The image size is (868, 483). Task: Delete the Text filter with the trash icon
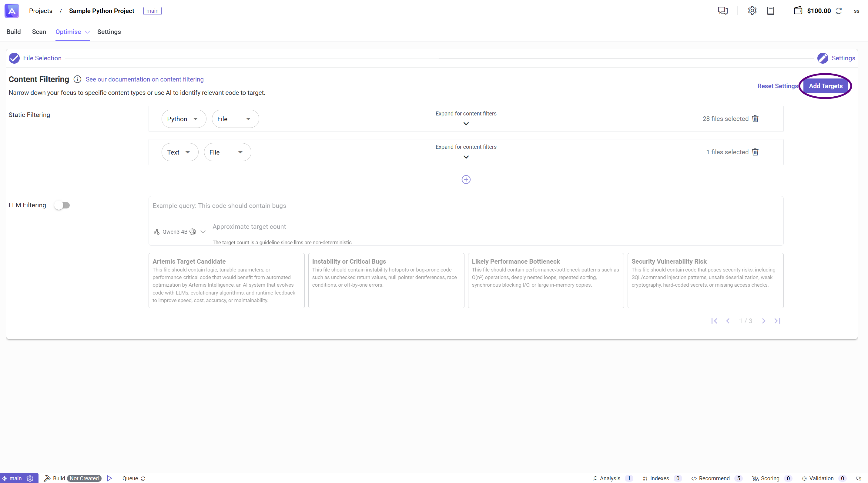[755, 152]
